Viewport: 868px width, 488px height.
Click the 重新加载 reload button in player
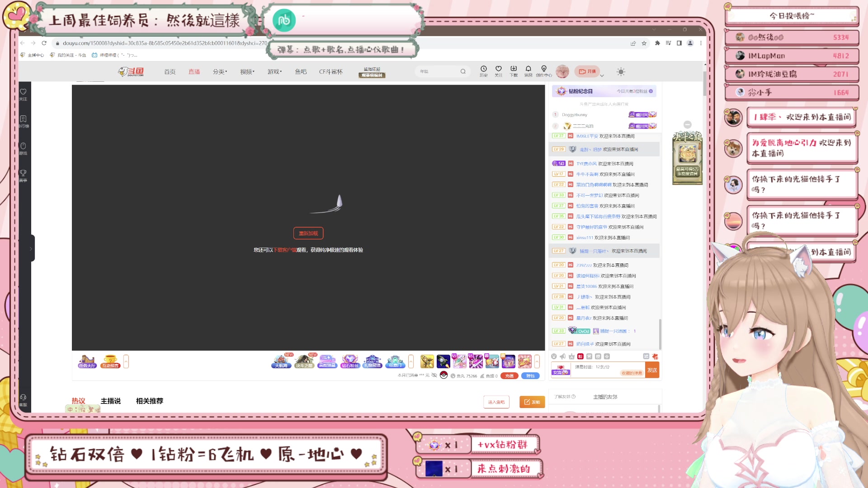click(308, 233)
